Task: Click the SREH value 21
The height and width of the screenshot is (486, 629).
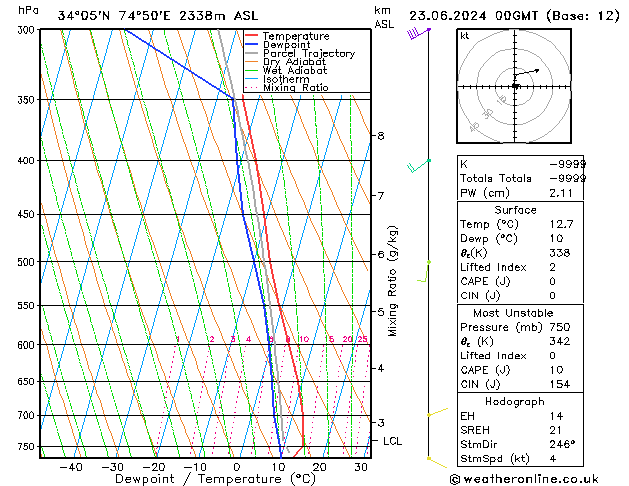Action: [556, 430]
